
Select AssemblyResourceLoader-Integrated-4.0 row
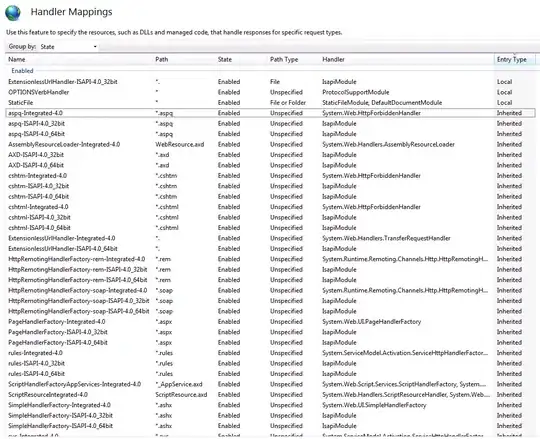[270, 144]
